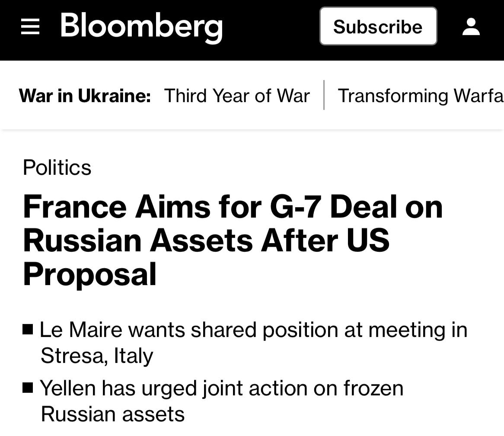Click the name Yellen in the summary
504x436 pixels.
click(x=67, y=388)
